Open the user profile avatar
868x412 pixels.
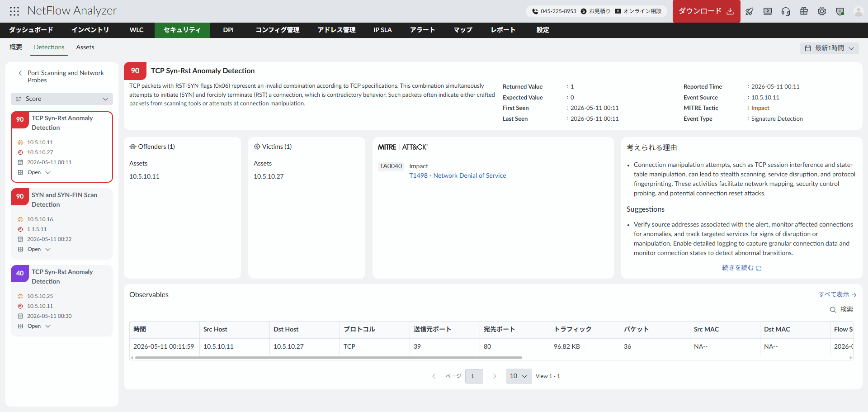point(858,11)
